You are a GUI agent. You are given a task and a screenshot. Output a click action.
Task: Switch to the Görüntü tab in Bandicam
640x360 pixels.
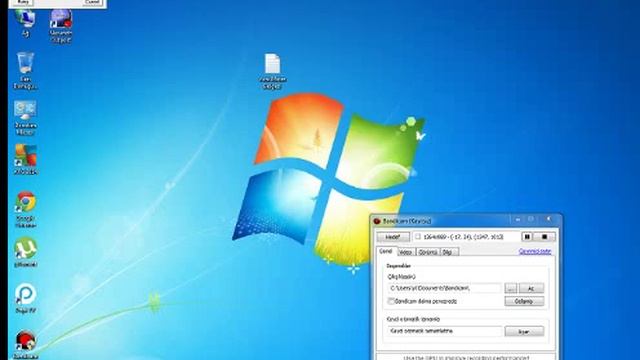tap(428, 252)
